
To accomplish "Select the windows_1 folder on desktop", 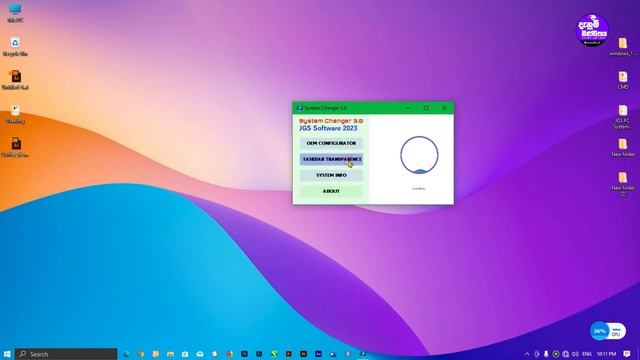I will pyautogui.click(x=622, y=46).
